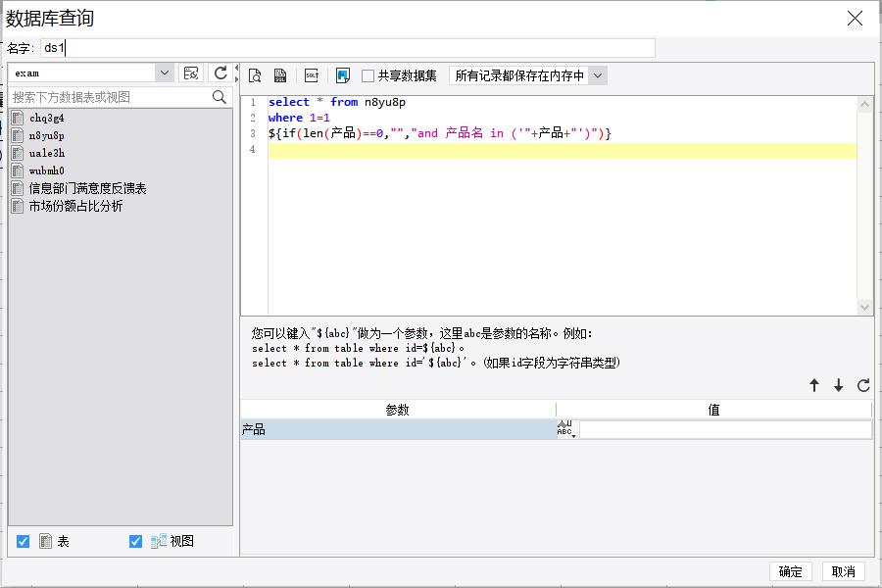Click the 参数 column header
Viewport: 882px width, 588px height.
398,410
